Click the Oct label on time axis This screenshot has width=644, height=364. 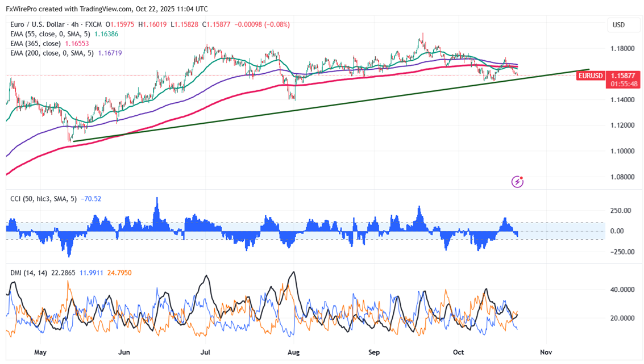(458, 352)
